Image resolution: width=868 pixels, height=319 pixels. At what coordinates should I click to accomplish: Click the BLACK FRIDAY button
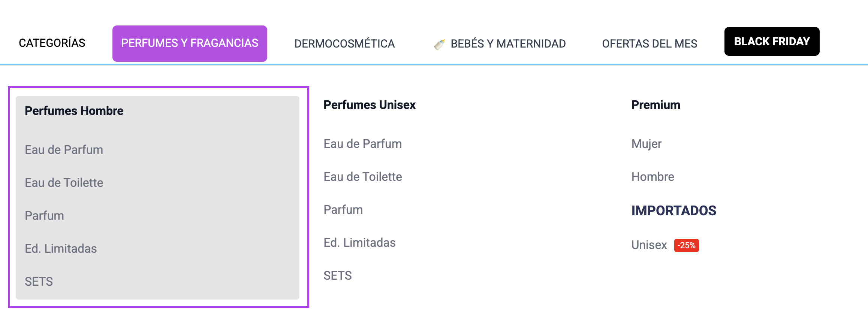[772, 42]
